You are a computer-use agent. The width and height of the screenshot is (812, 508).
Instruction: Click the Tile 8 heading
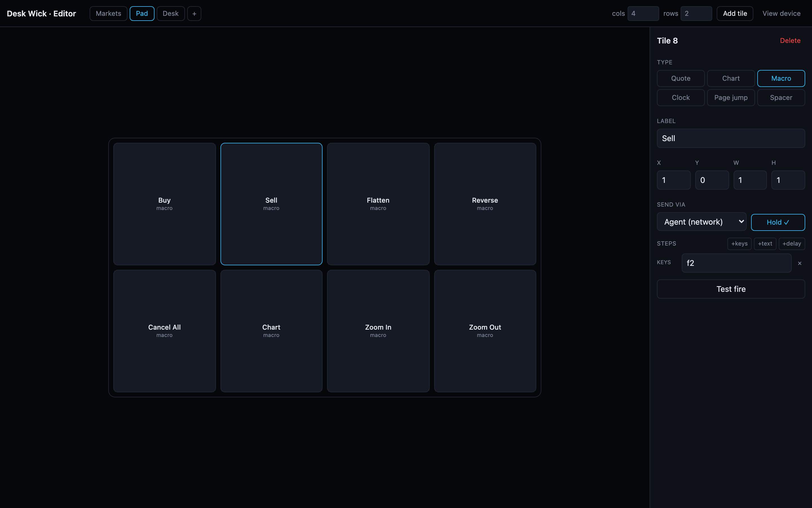(667, 41)
